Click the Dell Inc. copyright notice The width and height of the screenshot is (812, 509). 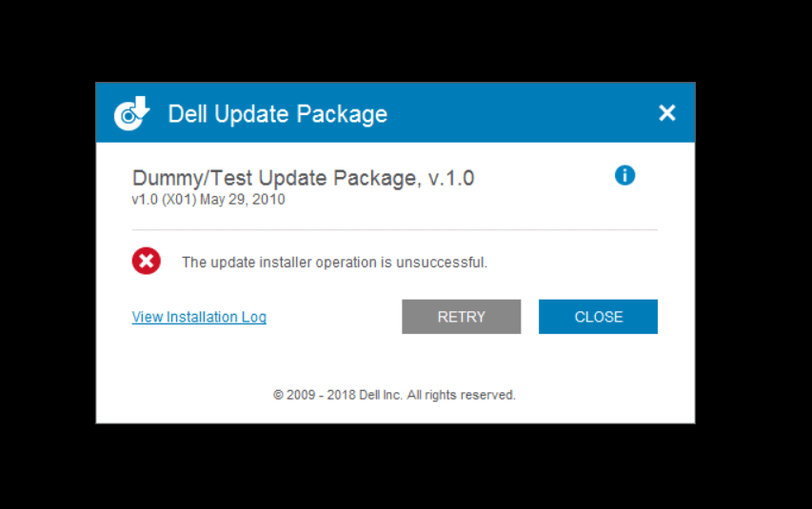click(394, 394)
